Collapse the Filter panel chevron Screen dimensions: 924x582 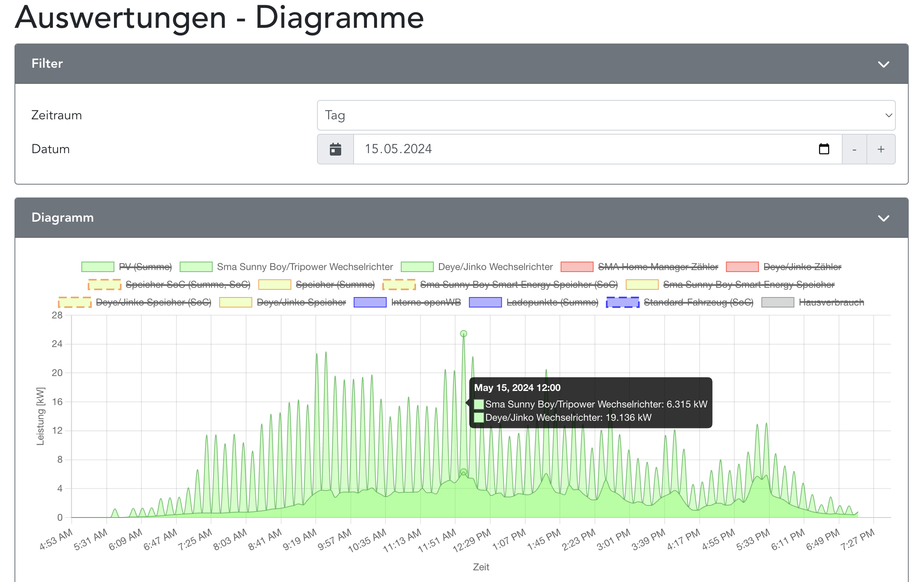[x=883, y=64]
